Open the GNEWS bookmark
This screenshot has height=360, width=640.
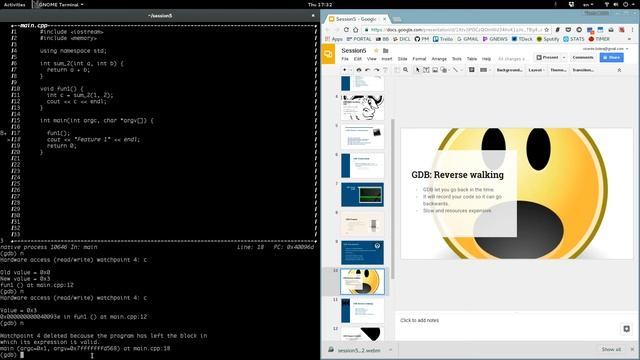(495, 39)
